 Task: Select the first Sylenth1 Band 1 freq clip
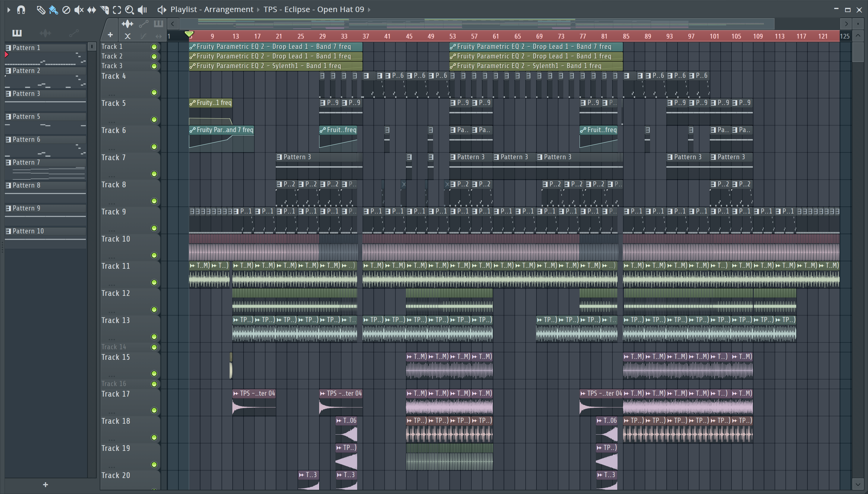click(x=276, y=66)
